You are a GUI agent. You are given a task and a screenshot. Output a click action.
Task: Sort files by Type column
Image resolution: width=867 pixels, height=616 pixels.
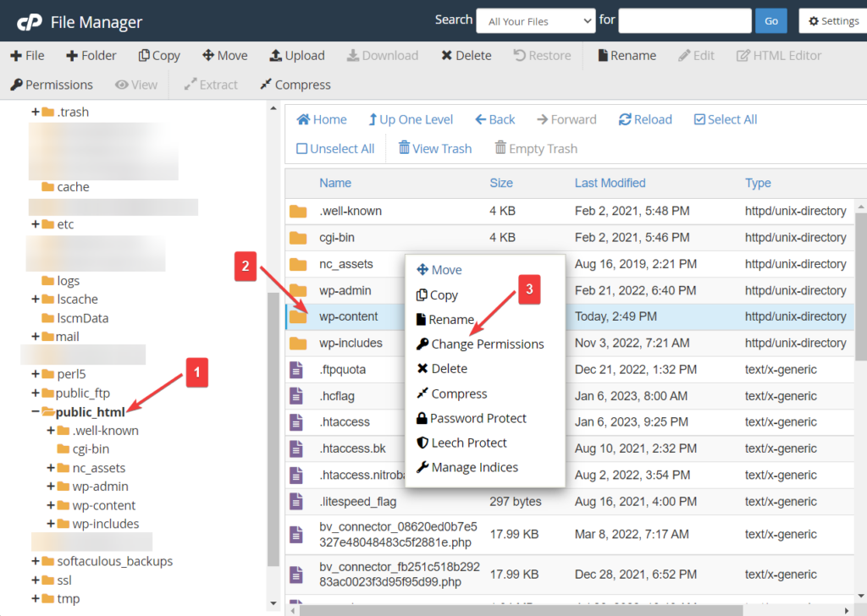758,183
